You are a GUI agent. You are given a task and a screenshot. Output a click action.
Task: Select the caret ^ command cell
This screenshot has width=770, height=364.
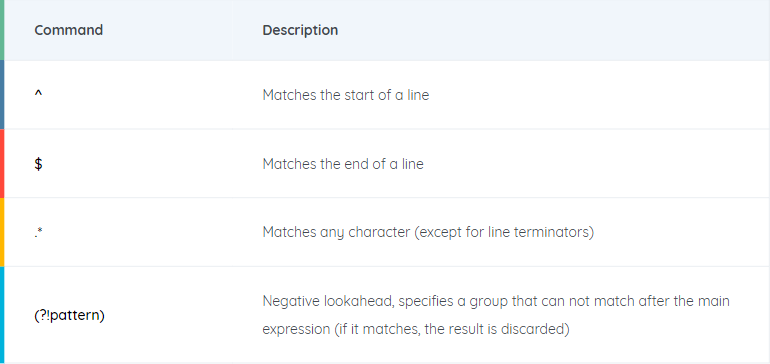tap(38, 95)
